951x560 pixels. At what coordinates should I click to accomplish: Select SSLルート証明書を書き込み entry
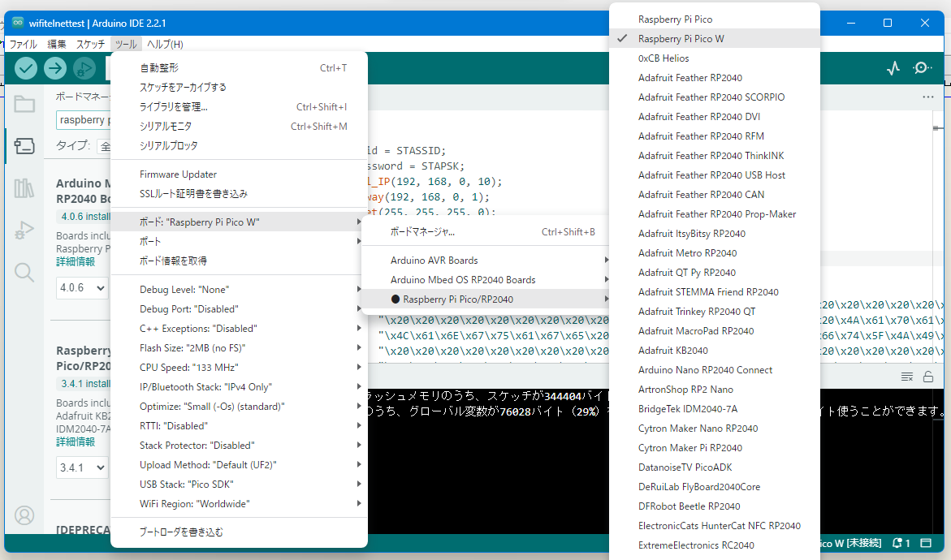pyautogui.click(x=239, y=194)
